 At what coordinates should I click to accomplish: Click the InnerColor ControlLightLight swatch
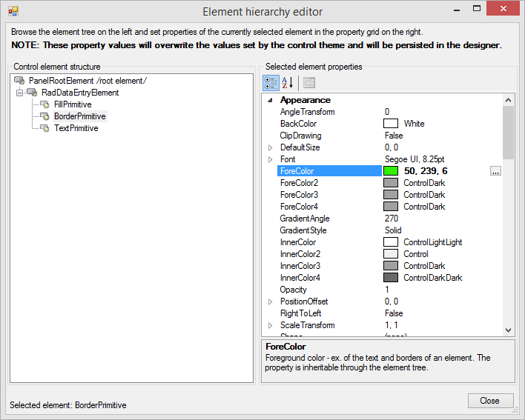pos(391,241)
